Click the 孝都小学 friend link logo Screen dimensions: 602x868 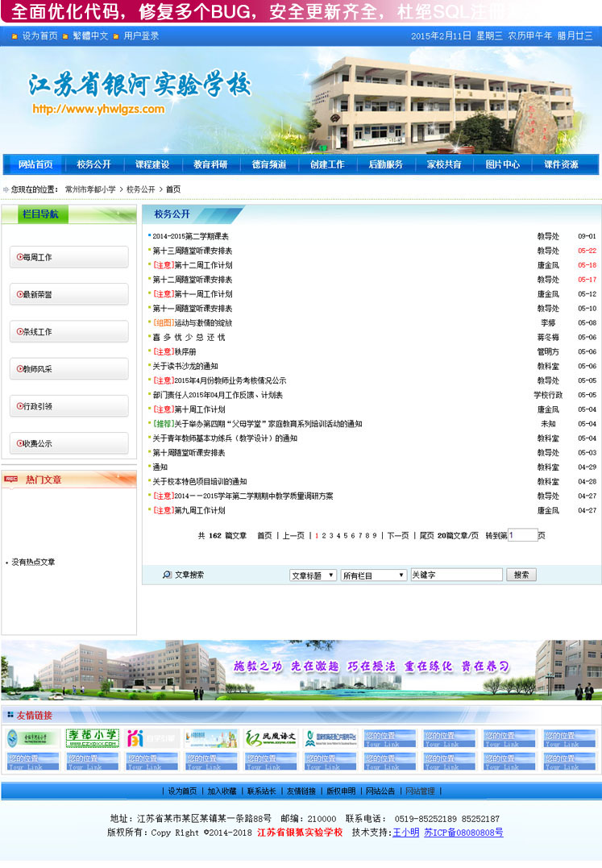[93, 738]
